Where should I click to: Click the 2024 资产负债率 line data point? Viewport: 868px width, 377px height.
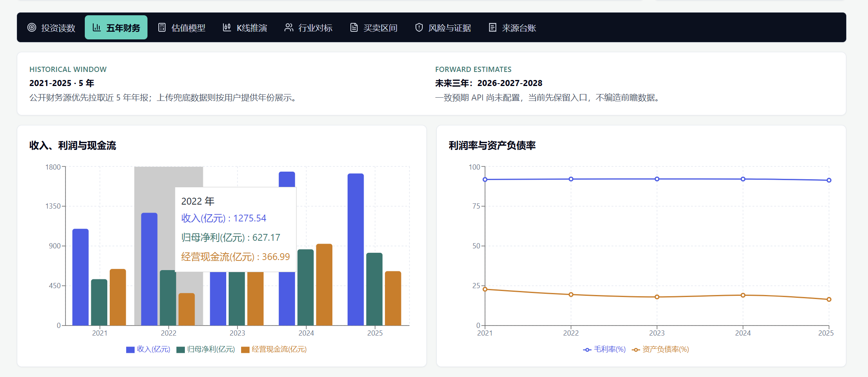click(743, 295)
